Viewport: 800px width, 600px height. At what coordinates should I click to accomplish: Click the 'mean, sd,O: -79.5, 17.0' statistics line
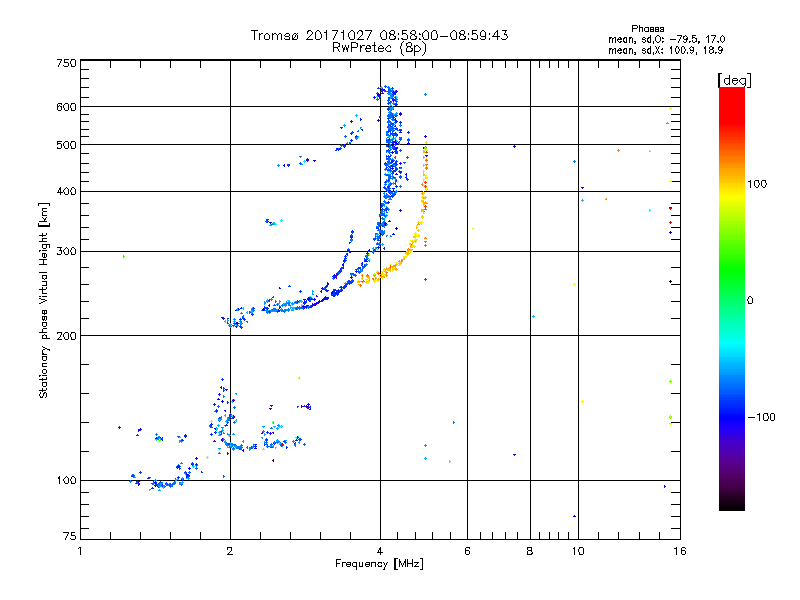pos(666,39)
